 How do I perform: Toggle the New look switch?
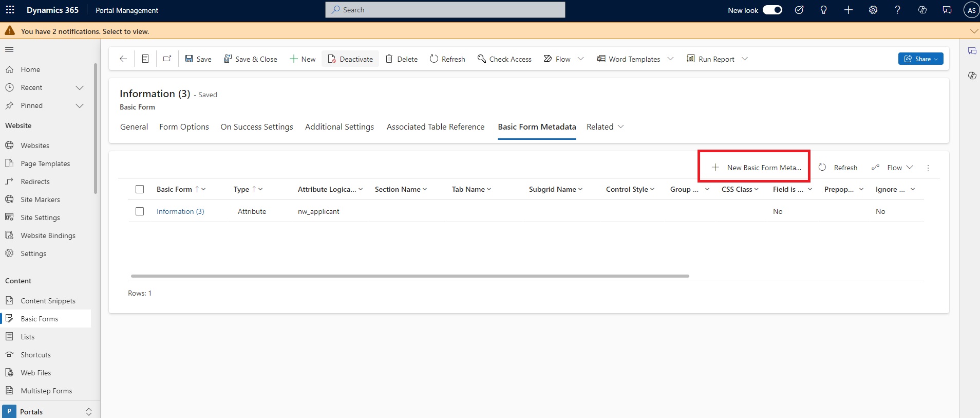pos(772,10)
